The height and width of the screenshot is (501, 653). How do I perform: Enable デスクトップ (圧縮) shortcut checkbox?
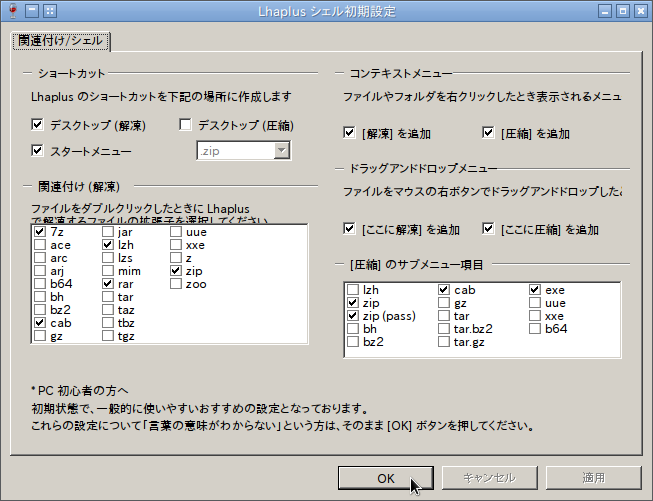click(185, 125)
